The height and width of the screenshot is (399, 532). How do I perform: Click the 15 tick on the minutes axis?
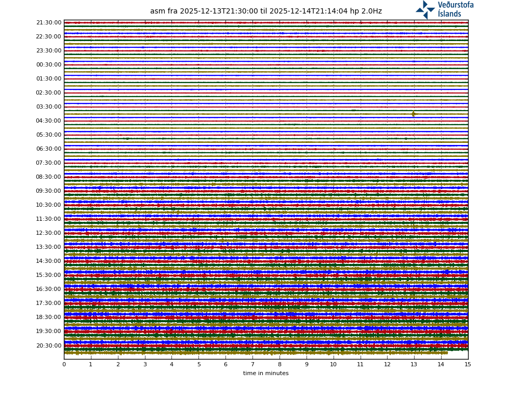click(468, 365)
